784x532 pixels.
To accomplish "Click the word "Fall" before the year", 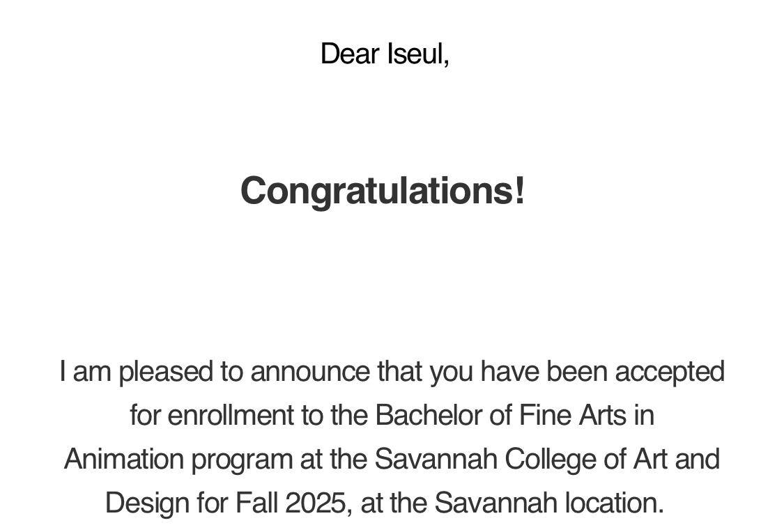I will (x=256, y=503).
